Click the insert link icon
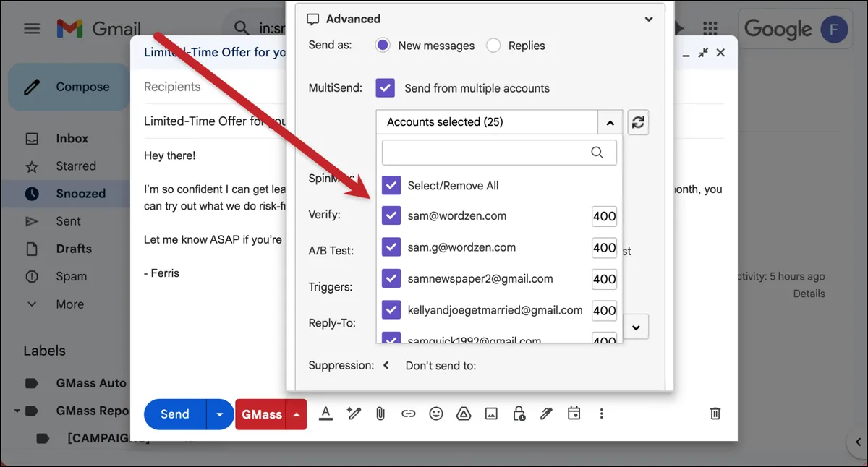Image resolution: width=868 pixels, height=467 pixels. (x=409, y=414)
